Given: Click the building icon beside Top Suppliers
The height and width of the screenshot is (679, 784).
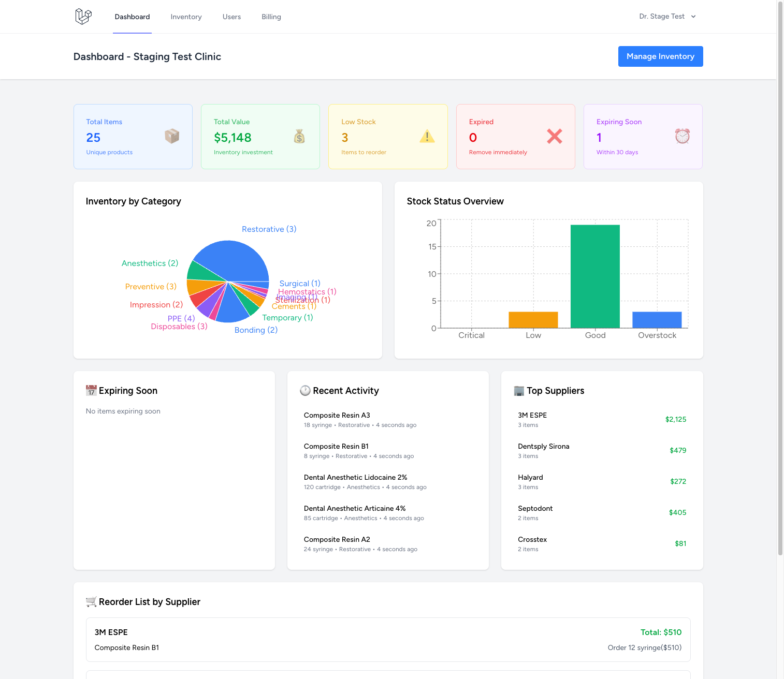Looking at the screenshot, I should pyautogui.click(x=519, y=391).
